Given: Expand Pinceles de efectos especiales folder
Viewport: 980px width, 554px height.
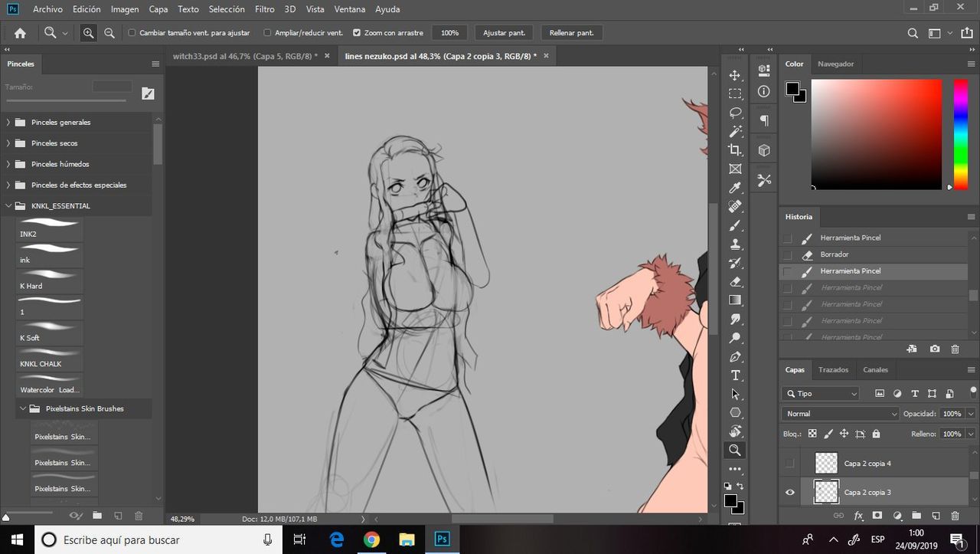Looking at the screenshot, I should (x=8, y=185).
